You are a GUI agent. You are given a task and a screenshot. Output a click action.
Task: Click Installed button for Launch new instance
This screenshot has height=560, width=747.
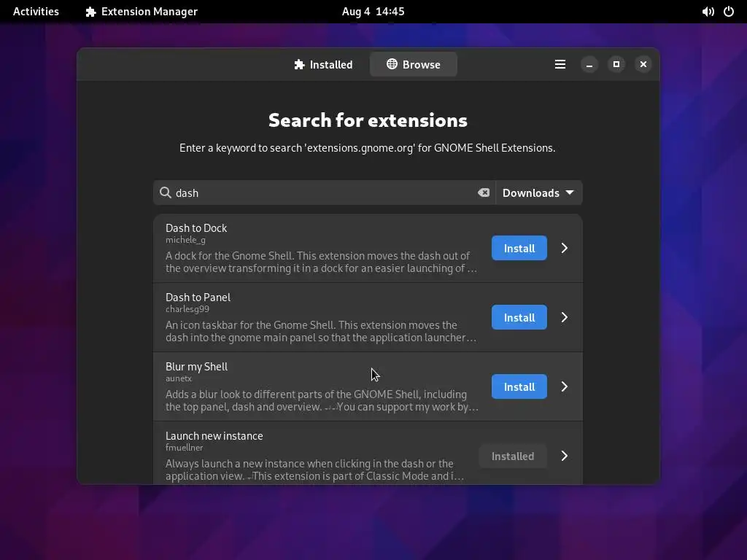[x=513, y=456]
